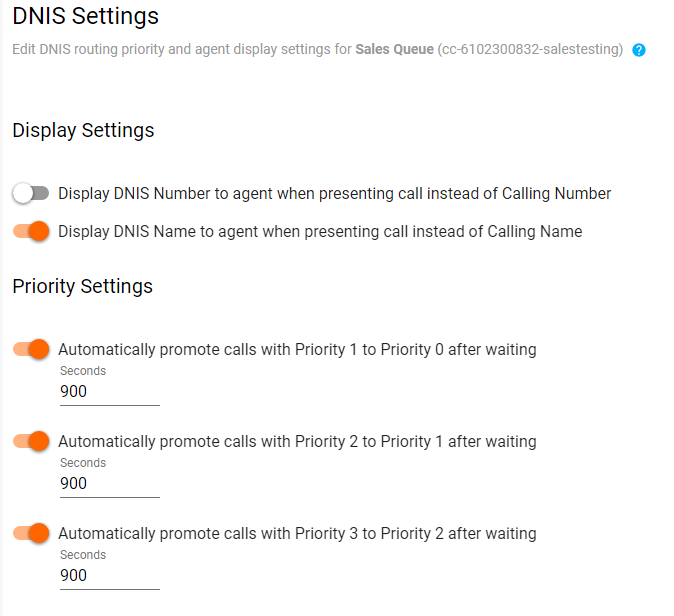This screenshot has height=616, width=674.
Task: Click the DNIS Settings page heading
Action: (85, 16)
